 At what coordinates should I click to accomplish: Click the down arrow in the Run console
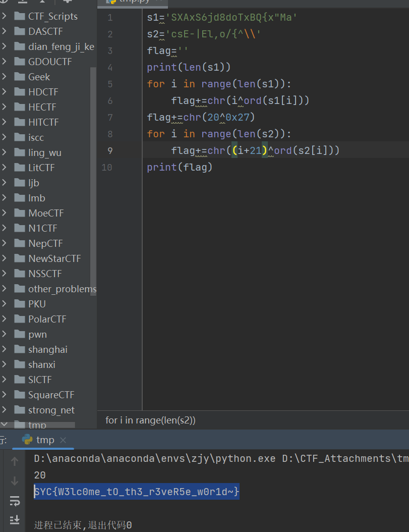click(15, 481)
